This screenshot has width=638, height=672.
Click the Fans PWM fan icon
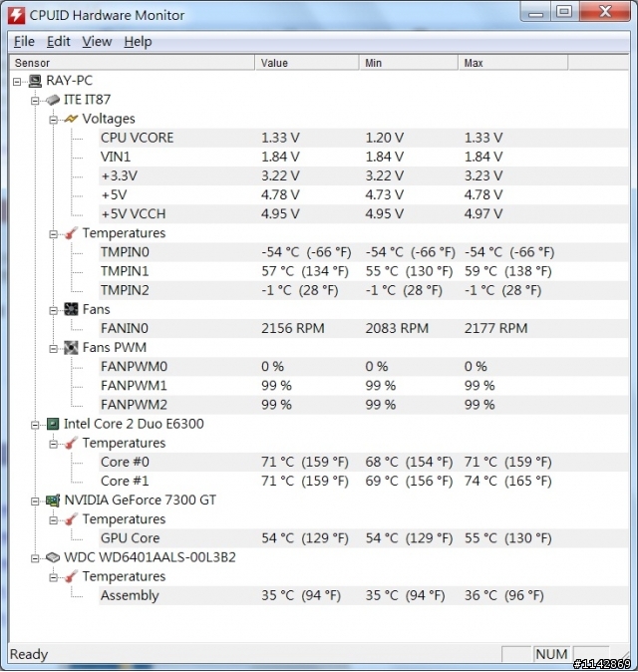click(71, 348)
